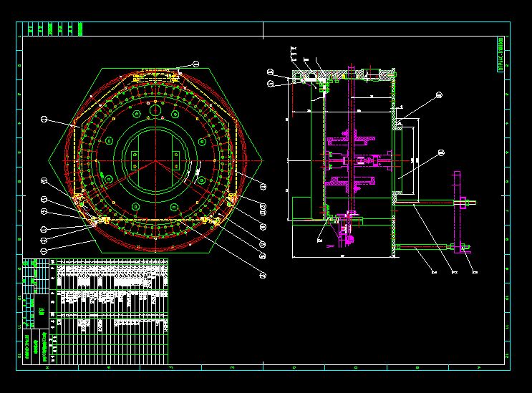Select the bright green revision cell in the top-left strip
Image resolution: width=532 pixels, height=393 pixels.
point(80,29)
